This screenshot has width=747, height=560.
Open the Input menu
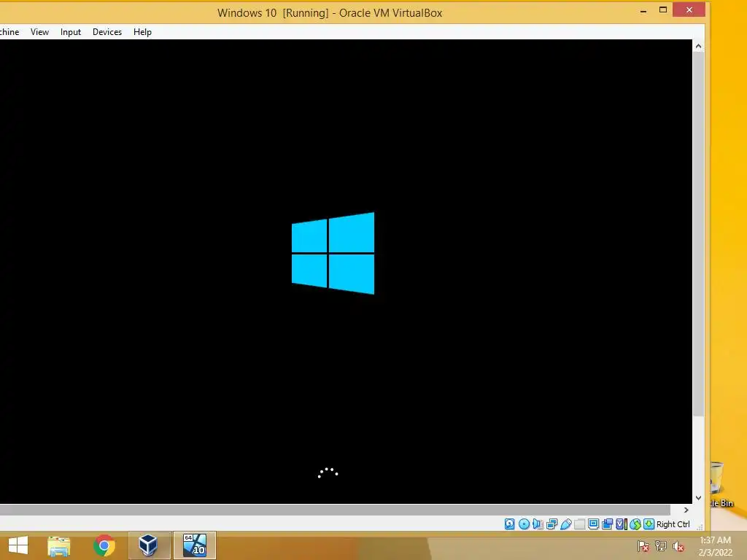(71, 32)
